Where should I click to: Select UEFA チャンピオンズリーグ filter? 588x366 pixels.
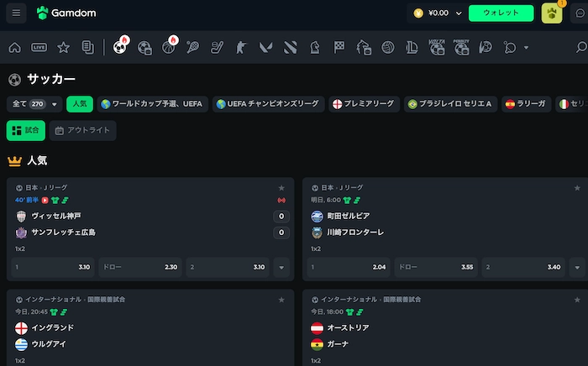coord(268,104)
